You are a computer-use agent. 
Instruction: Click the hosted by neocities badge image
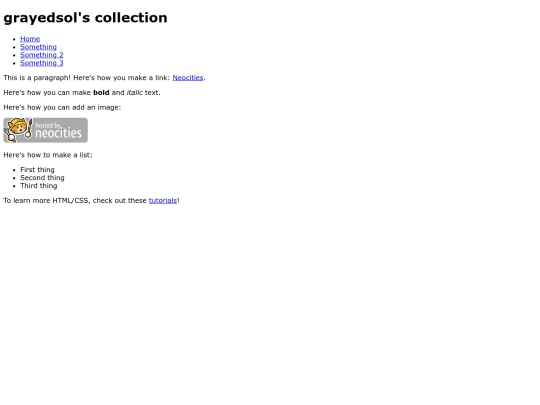point(45,130)
